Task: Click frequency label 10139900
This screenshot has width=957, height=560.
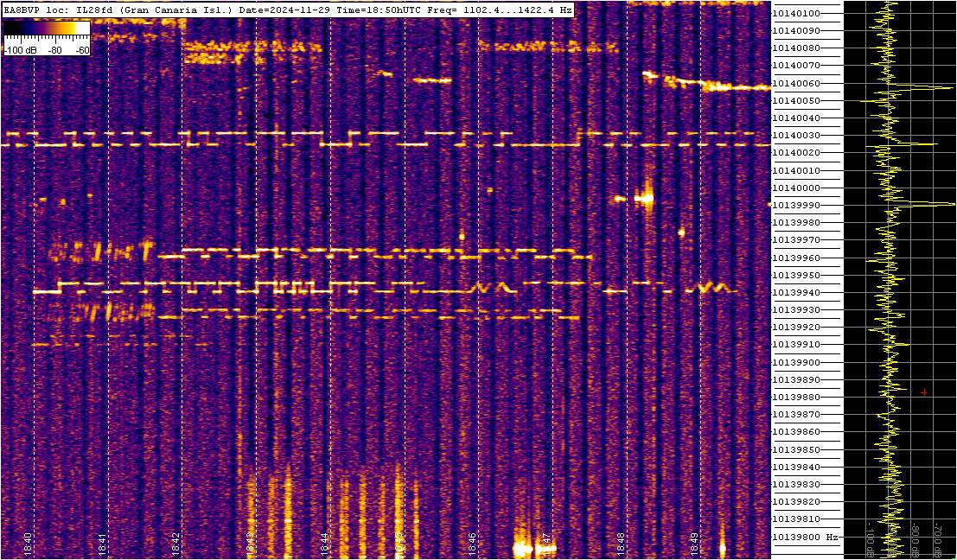Action: coord(796,362)
